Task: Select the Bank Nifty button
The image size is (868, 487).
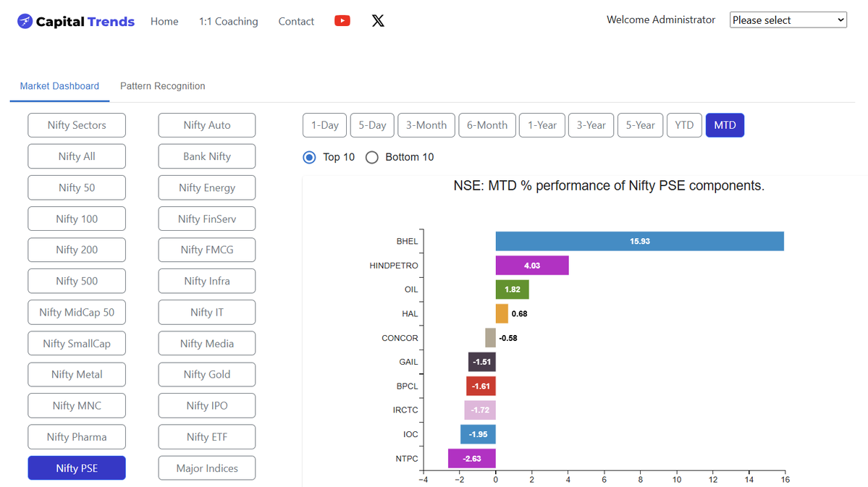Action: point(207,156)
